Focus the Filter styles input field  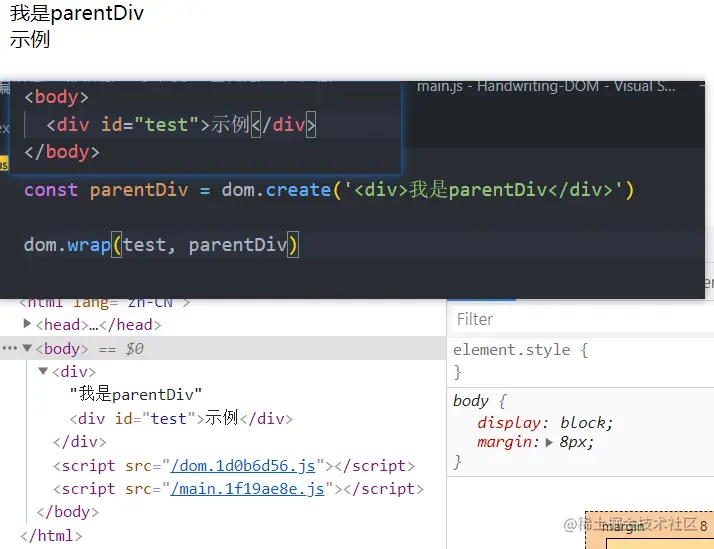click(581, 319)
